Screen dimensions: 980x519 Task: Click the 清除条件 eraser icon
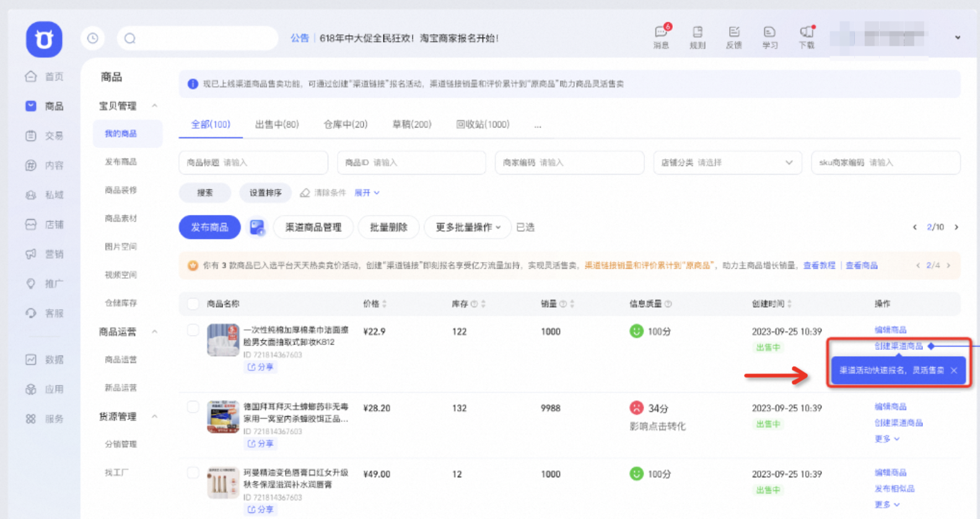(x=305, y=193)
